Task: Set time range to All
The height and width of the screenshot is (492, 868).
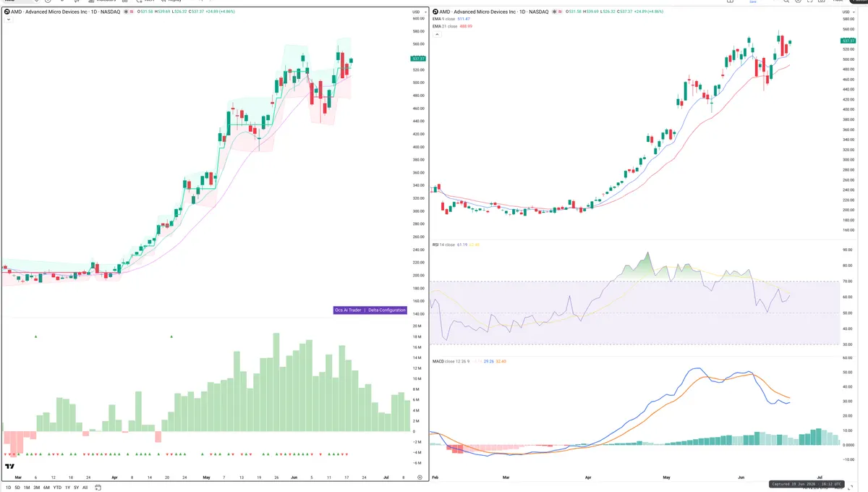Action: click(x=85, y=488)
